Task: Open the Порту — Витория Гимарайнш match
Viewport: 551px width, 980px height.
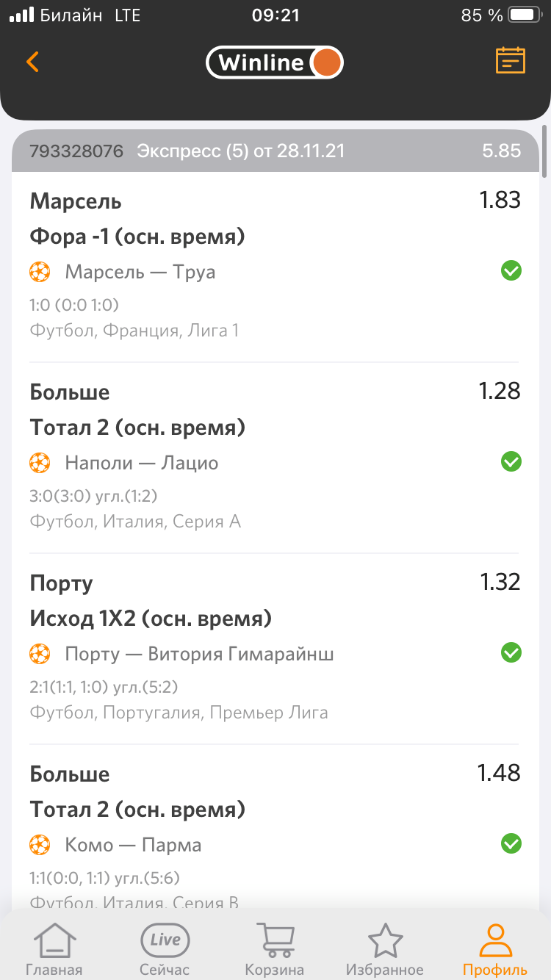Action: click(x=199, y=653)
